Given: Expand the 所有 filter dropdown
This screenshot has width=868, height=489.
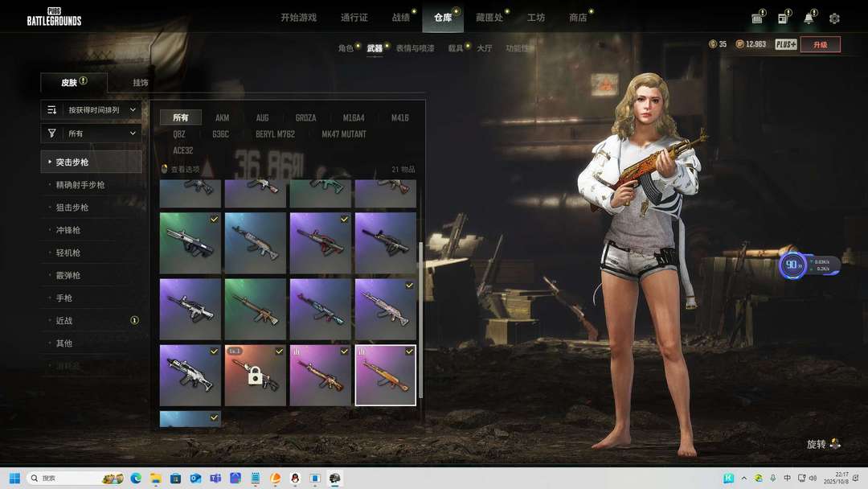Looking at the screenshot, I should 92,134.
